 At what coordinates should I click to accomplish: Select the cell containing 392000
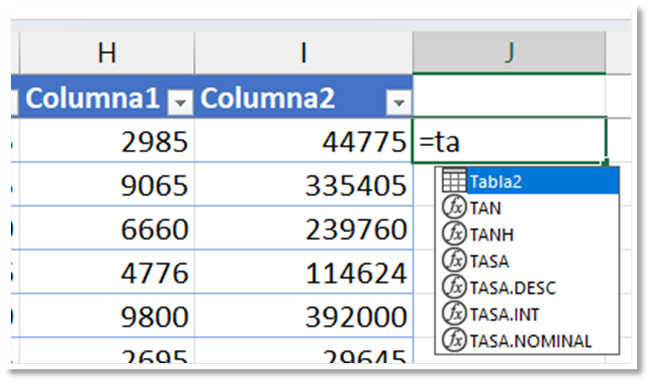(x=303, y=317)
